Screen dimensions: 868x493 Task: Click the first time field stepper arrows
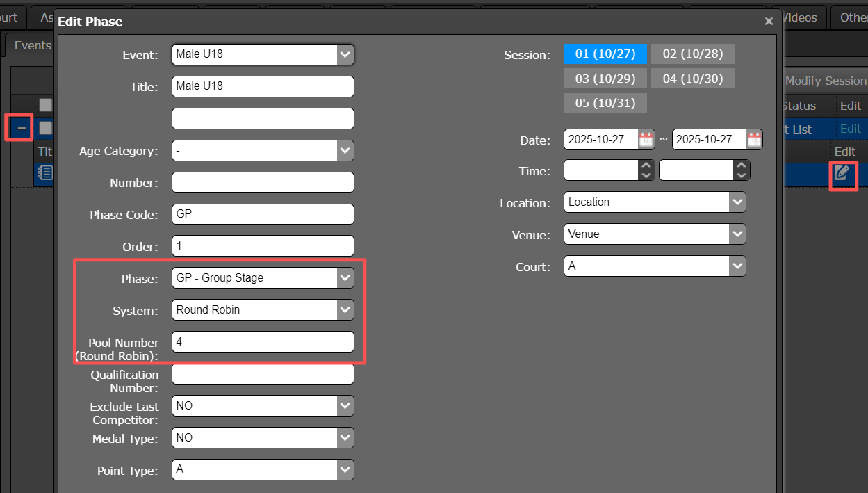[646, 170]
